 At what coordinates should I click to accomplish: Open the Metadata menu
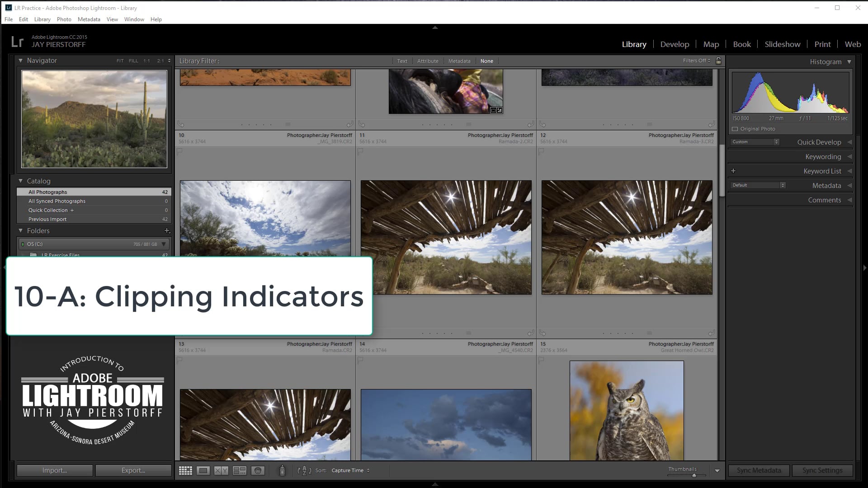pyautogui.click(x=89, y=19)
